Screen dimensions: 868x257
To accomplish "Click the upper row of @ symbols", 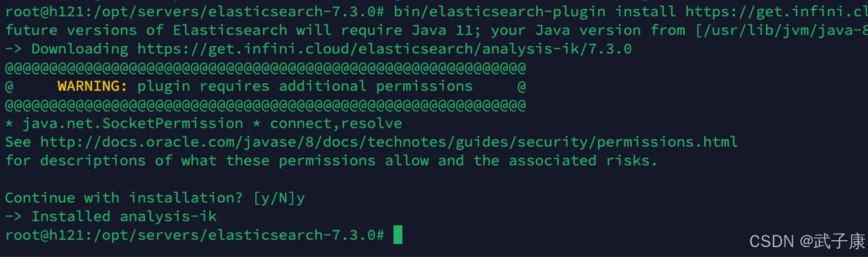I will [266, 68].
